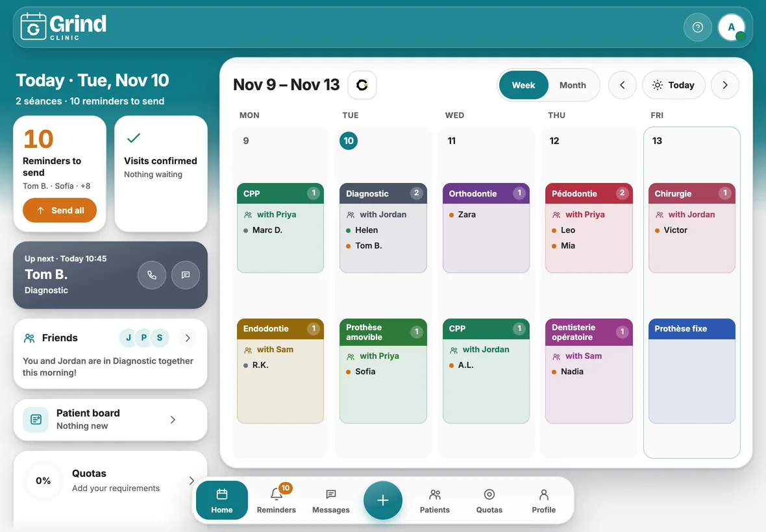Message Tom B. using the chat icon
Screen dimensions: 766x532
pos(186,275)
